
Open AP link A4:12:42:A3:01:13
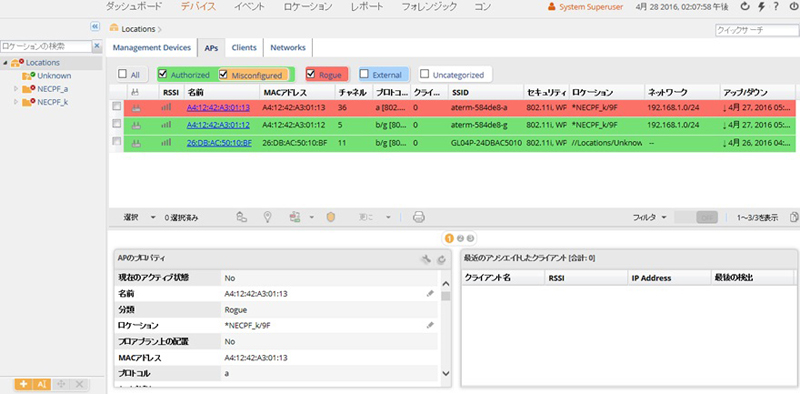(218, 108)
